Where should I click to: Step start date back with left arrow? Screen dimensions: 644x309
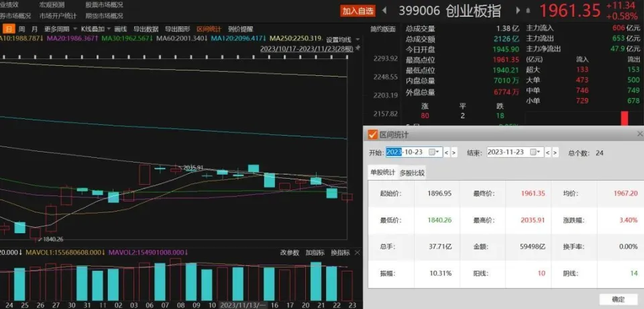(447, 152)
